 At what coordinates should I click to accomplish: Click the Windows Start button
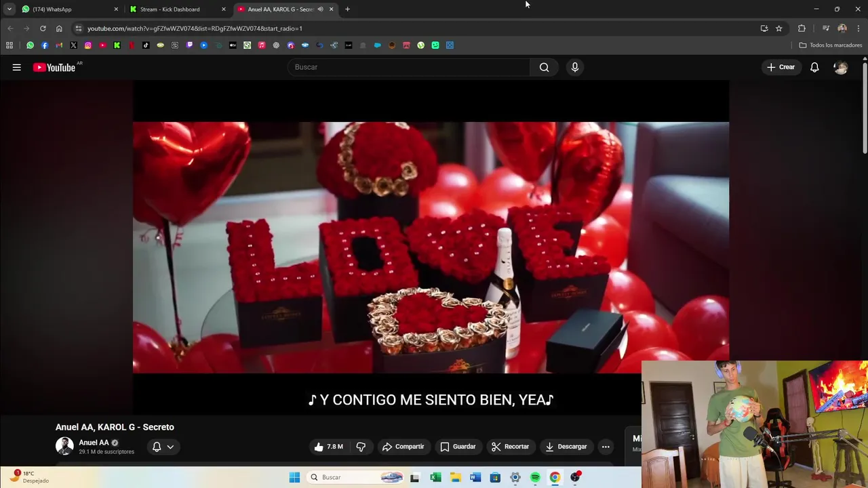click(x=294, y=477)
